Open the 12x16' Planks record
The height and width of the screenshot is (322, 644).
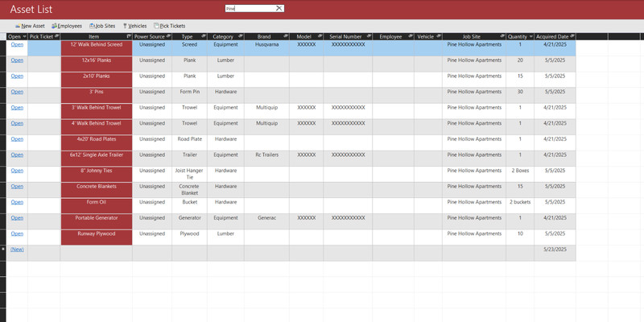click(x=17, y=60)
